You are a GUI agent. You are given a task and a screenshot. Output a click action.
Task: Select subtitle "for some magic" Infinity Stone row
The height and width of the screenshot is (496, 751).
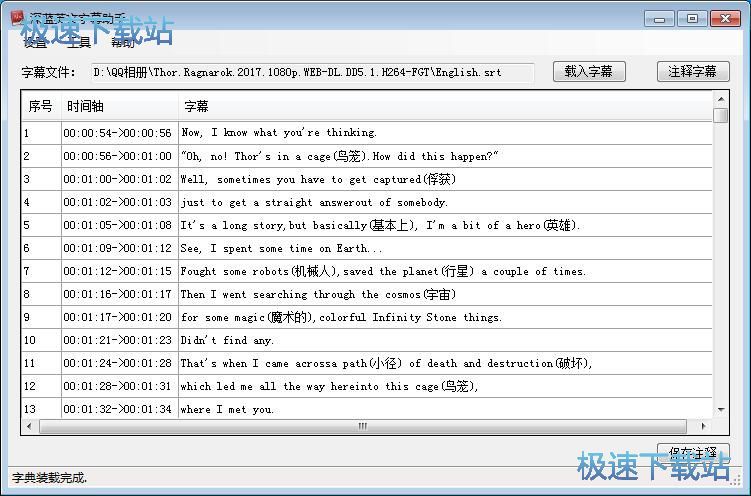tap(445, 317)
